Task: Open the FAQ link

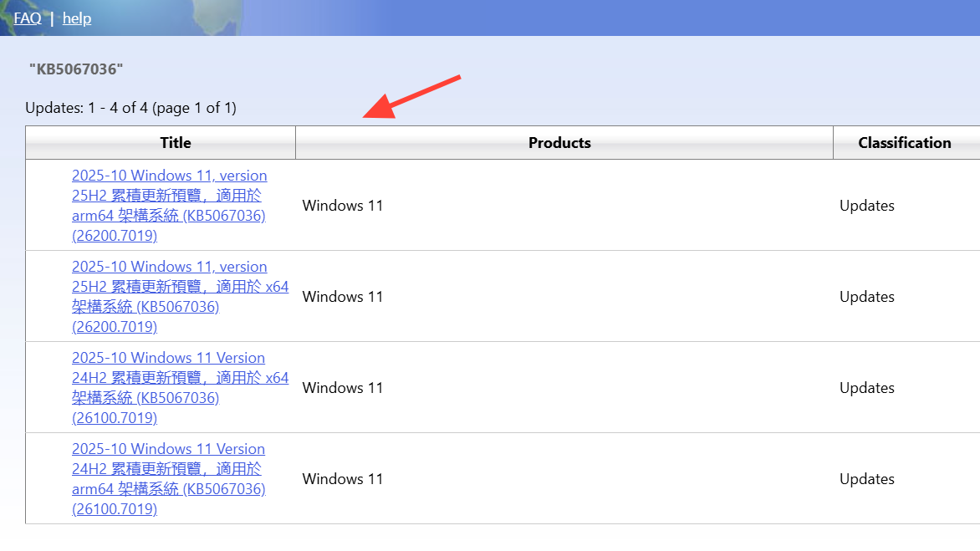Action: [x=28, y=18]
